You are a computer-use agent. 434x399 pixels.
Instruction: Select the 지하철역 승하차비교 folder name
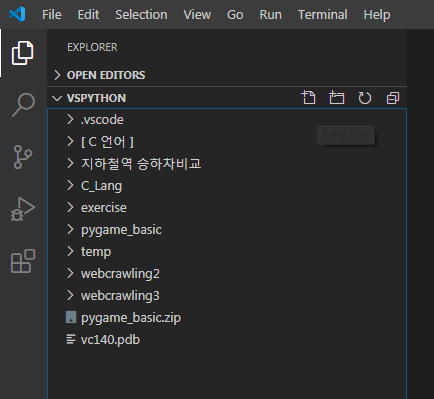(x=141, y=164)
